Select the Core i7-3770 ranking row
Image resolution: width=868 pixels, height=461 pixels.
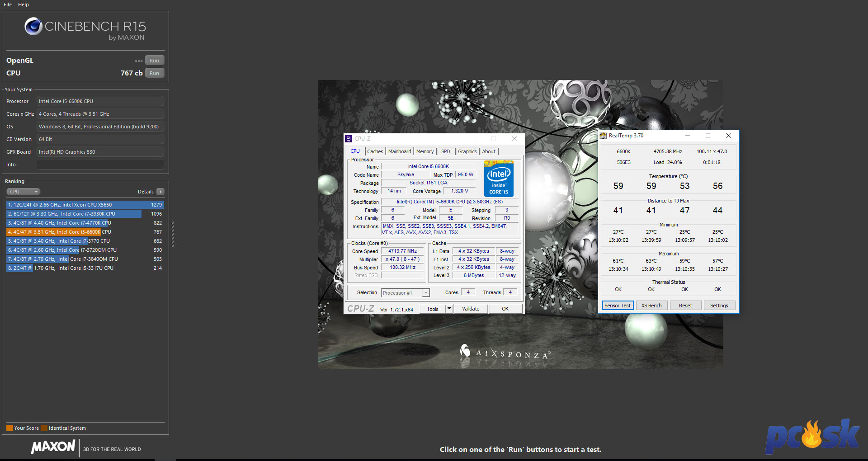tap(85, 241)
